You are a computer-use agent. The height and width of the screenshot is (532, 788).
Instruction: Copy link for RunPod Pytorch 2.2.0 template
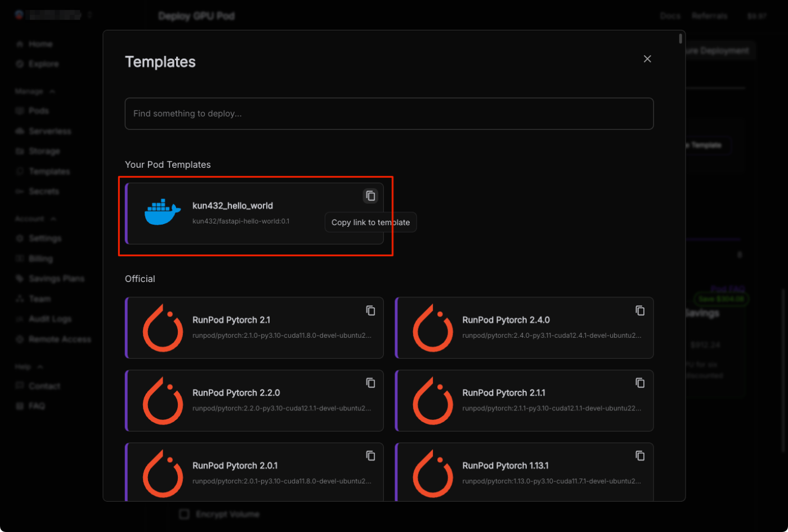point(370,383)
